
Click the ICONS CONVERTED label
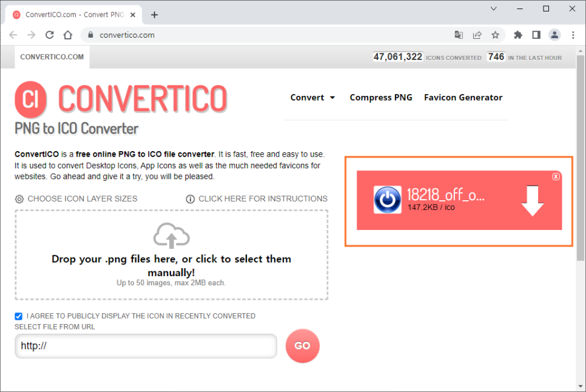(454, 58)
